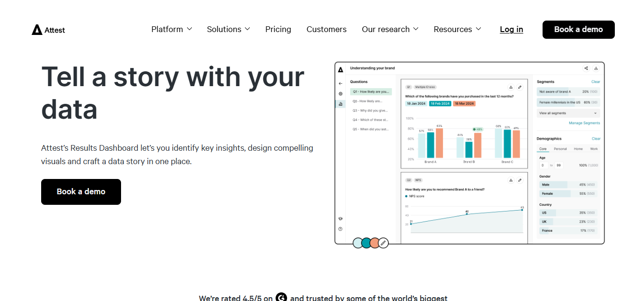
Task: Click the Manage Segments link
Action: click(585, 123)
